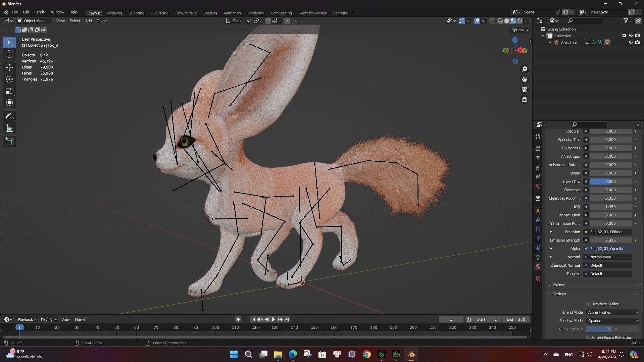Expand the Armature tree item

[x=549, y=43]
